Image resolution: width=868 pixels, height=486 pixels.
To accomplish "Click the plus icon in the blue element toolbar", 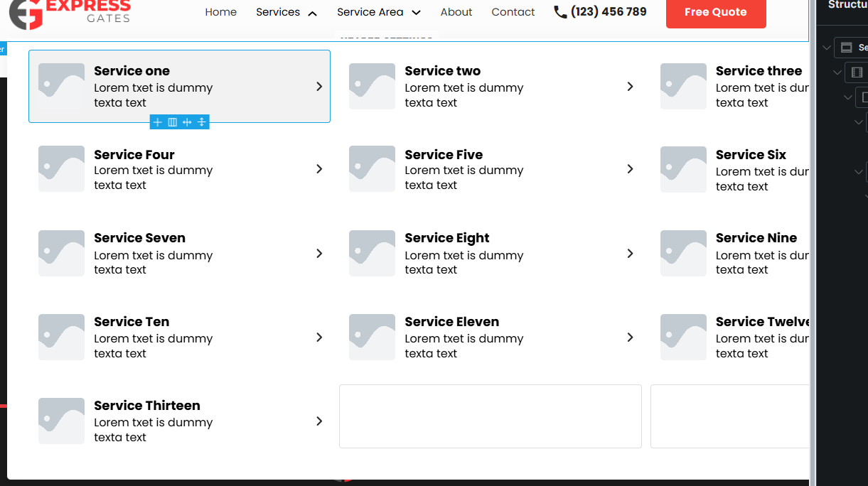I will (158, 122).
